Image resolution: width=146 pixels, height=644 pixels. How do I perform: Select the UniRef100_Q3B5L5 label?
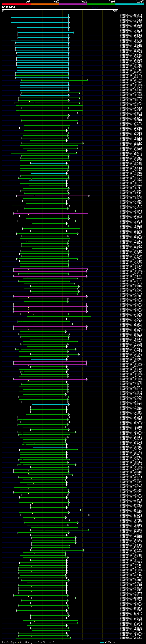pos(131,196)
